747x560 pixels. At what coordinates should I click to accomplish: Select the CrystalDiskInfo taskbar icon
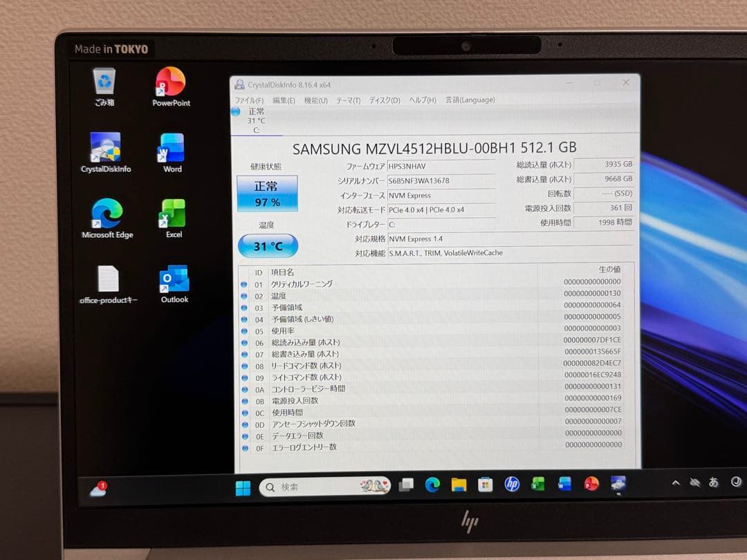pyautogui.click(x=618, y=483)
